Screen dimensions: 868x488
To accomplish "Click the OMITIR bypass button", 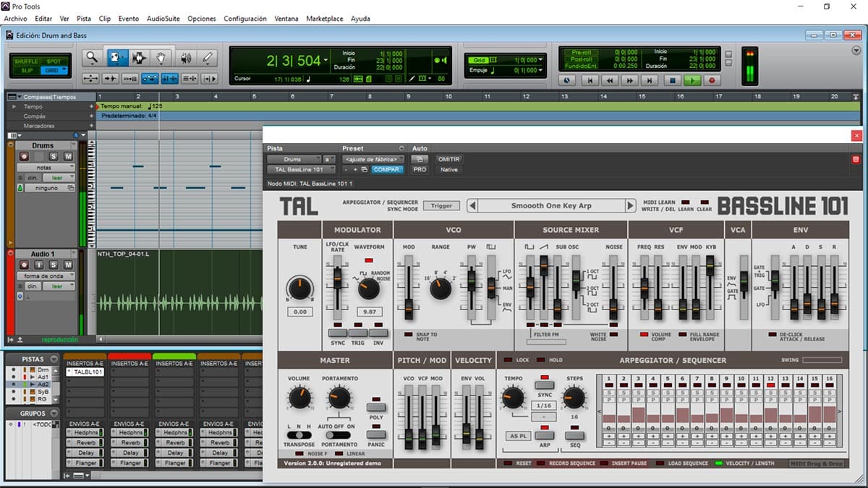I will point(448,159).
